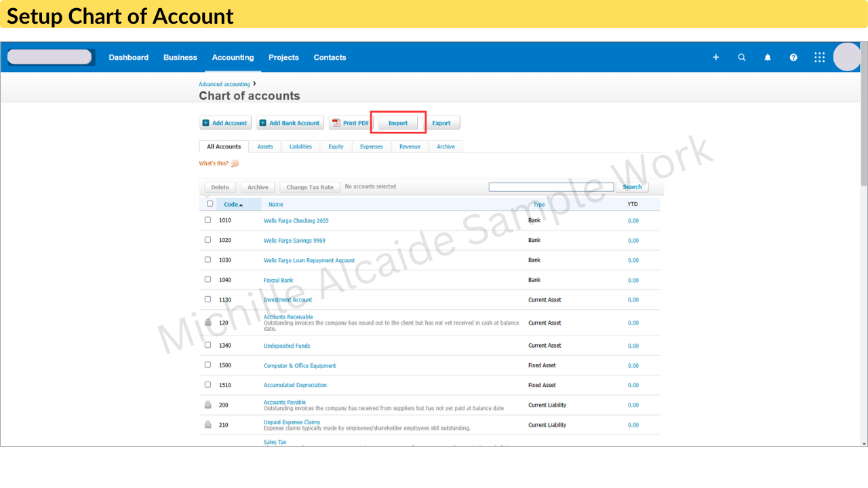
Task: Click the plus (create new) icon
Action: (715, 58)
